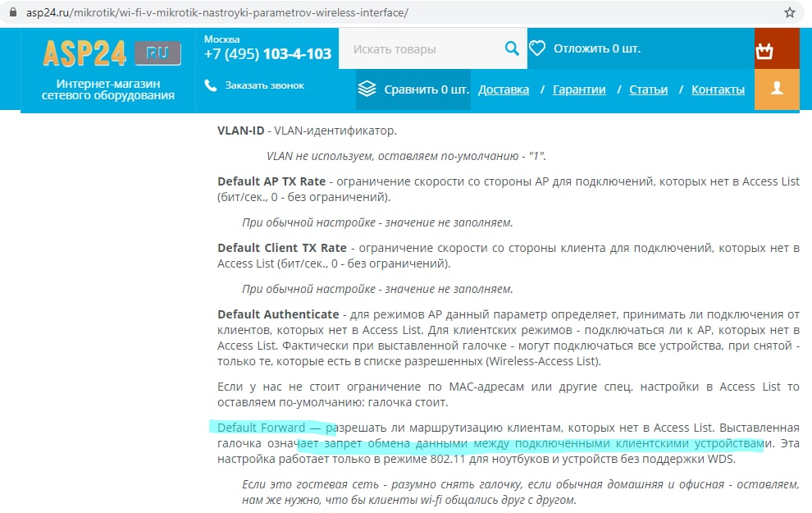Click the 'Default Authenticate' text
This screenshot has height=513, width=812.
click(278, 314)
